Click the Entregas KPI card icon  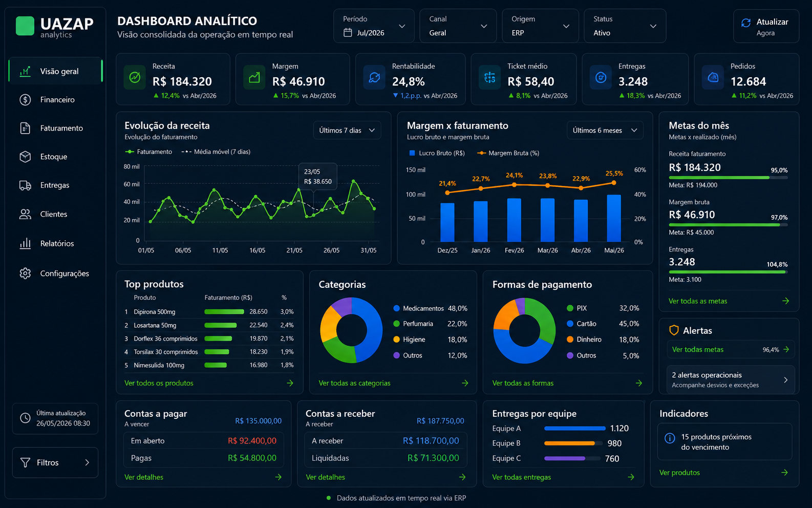tap(601, 77)
